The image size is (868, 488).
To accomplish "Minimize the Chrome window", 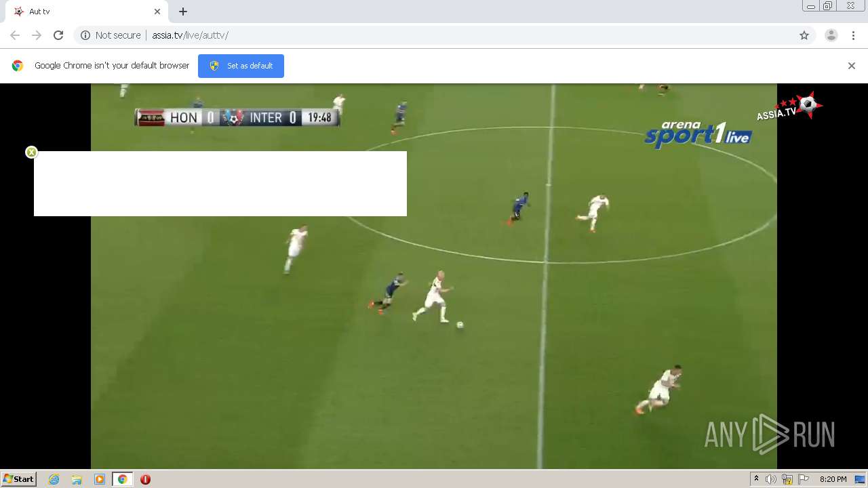I will (x=810, y=6).
